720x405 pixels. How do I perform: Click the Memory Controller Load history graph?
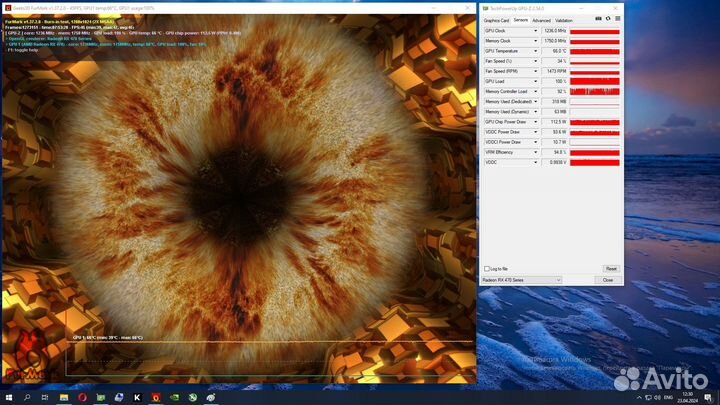(595, 91)
